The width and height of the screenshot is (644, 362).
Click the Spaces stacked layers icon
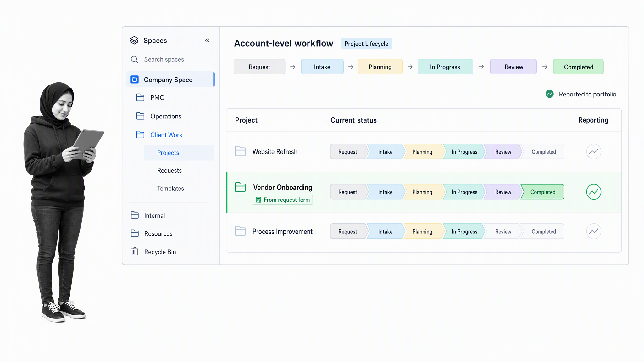pos(134,40)
